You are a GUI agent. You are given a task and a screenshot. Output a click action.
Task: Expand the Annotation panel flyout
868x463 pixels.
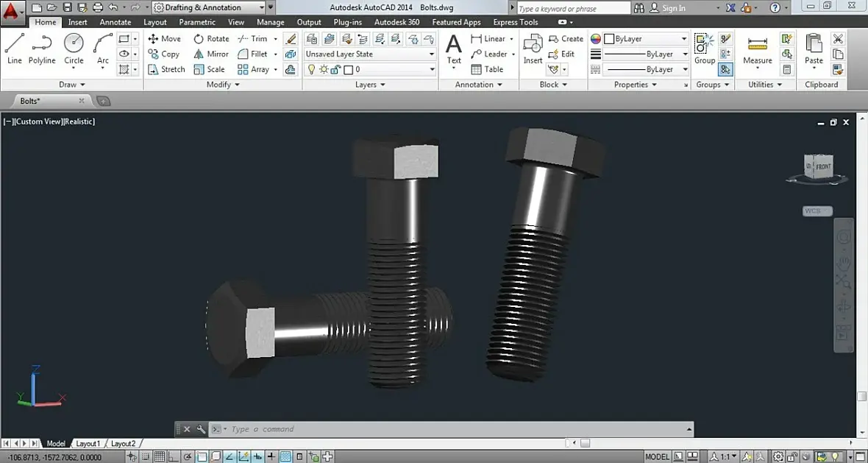(x=478, y=85)
